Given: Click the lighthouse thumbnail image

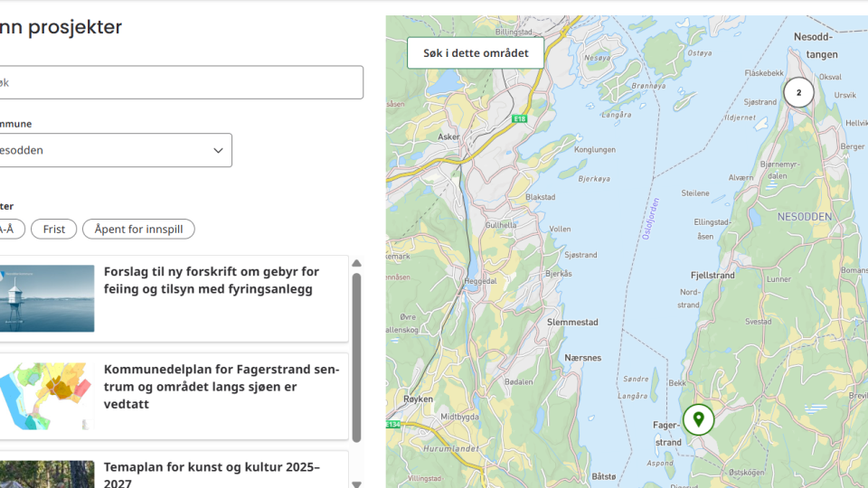Looking at the screenshot, I should pyautogui.click(x=47, y=298).
